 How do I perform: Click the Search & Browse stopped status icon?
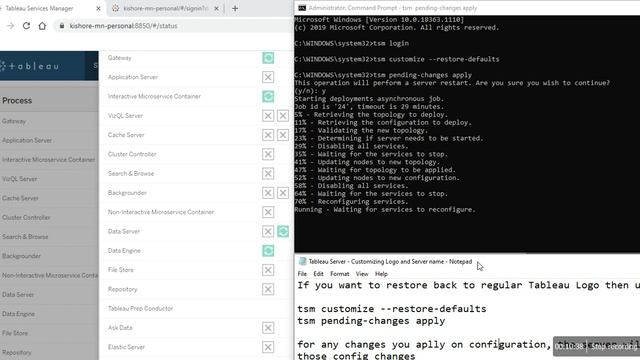[x=268, y=173]
